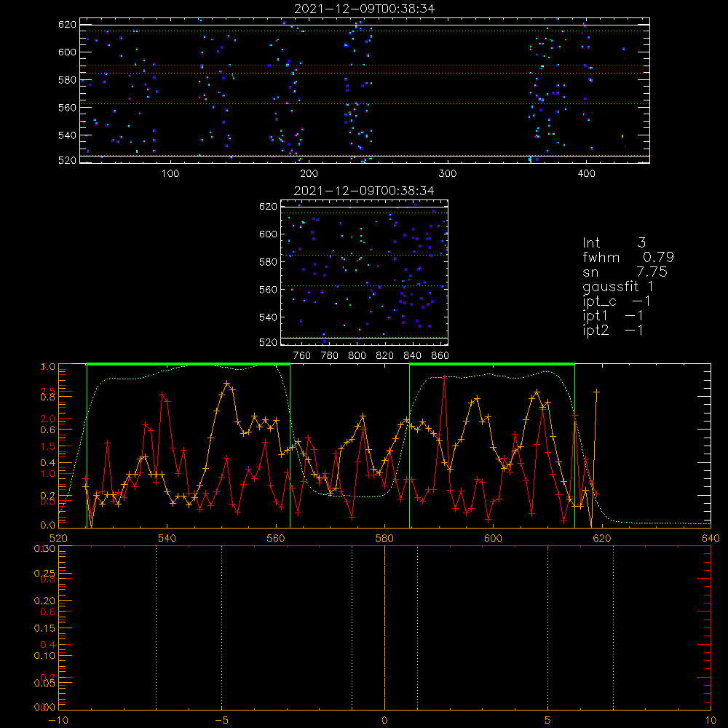Click the orange curve's final point near 619
This screenshot has width=728, height=728.
click(x=597, y=392)
